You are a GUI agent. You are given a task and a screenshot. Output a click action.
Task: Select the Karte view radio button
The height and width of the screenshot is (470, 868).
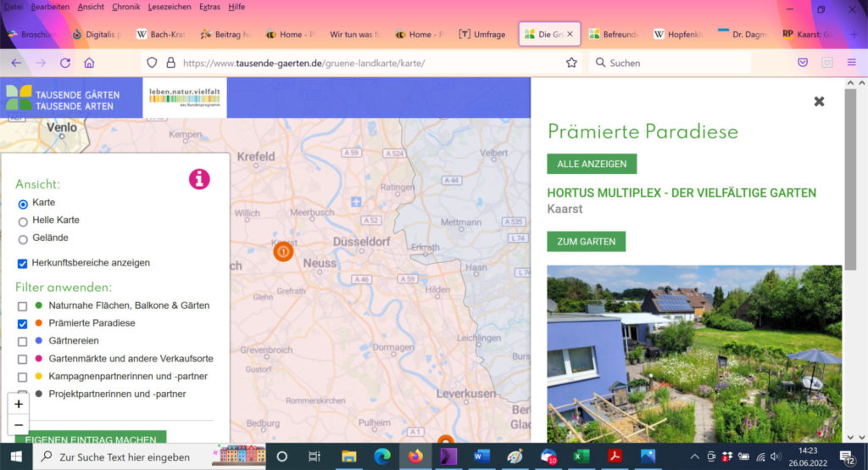(x=23, y=204)
